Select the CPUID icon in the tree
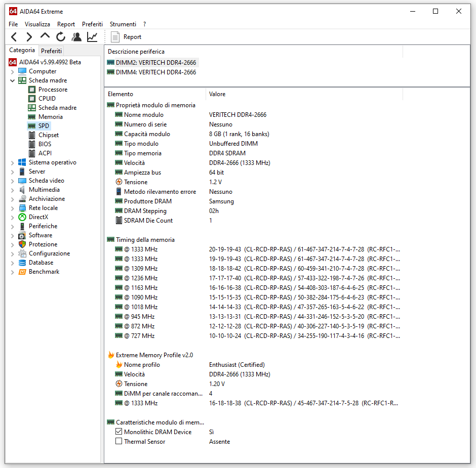The image size is (476, 468). pyautogui.click(x=31, y=99)
